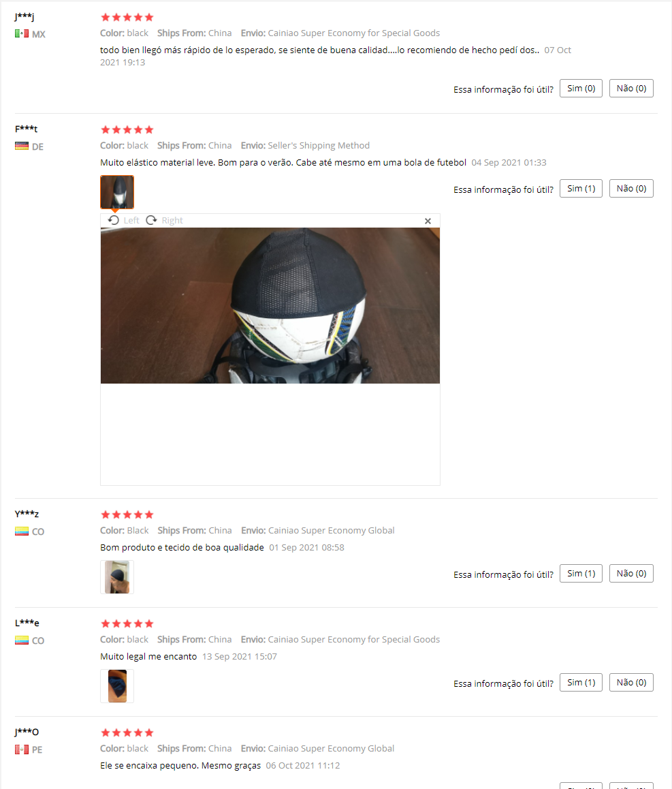Close the expanded photo viewer
The height and width of the screenshot is (789, 672).
428,221
